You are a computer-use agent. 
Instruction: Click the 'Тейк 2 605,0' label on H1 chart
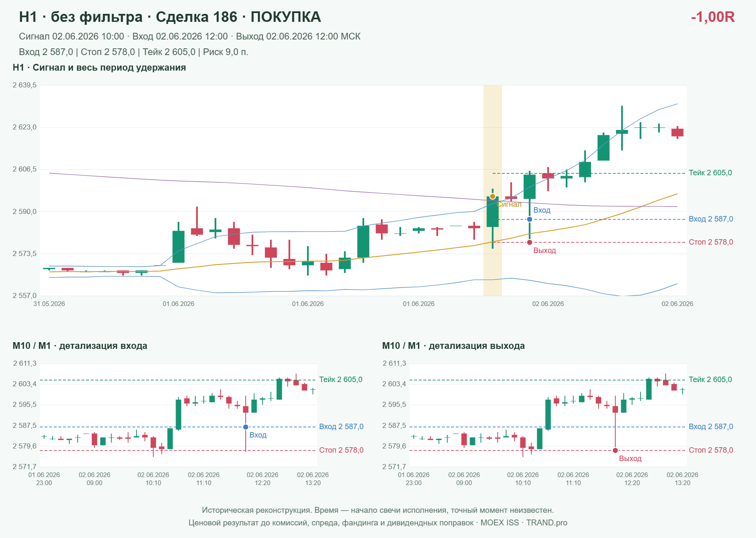[710, 173]
